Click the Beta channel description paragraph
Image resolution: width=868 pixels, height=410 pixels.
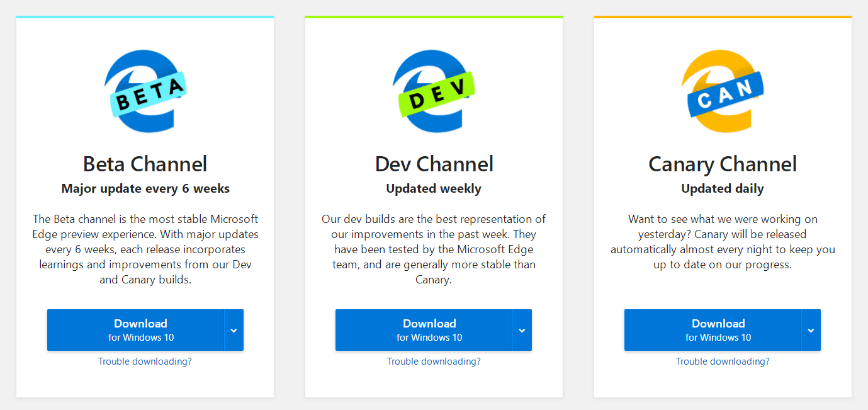(145, 249)
